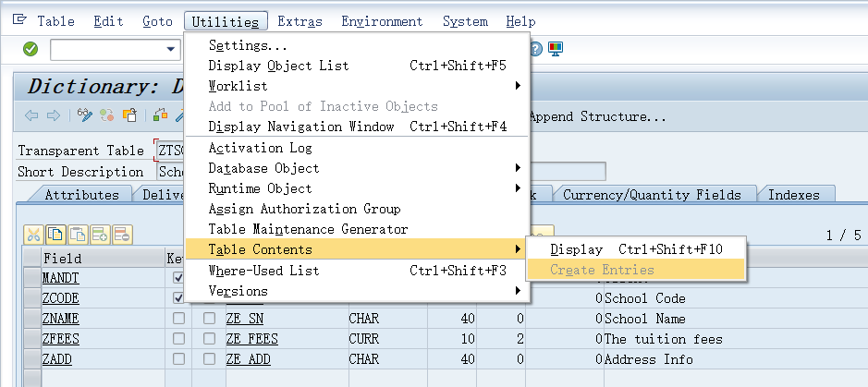Click the Display/Change pencil-glasses icon
This screenshot has height=387, width=868.
pos(86,116)
